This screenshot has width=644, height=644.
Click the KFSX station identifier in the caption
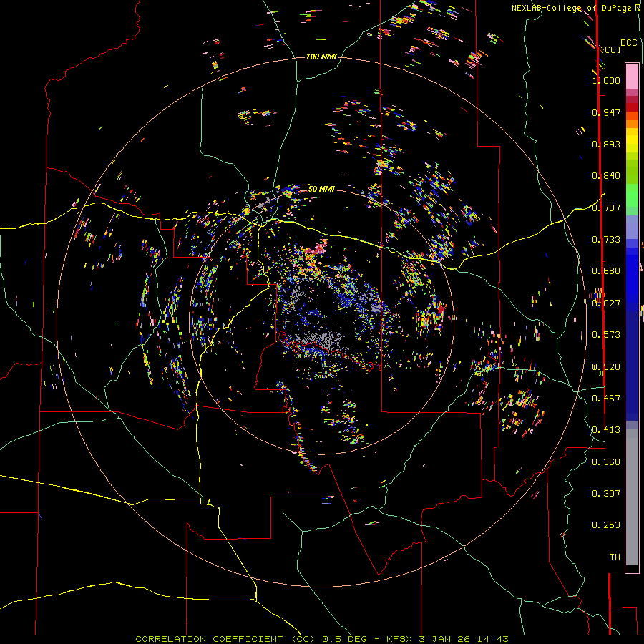coord(399,639)
